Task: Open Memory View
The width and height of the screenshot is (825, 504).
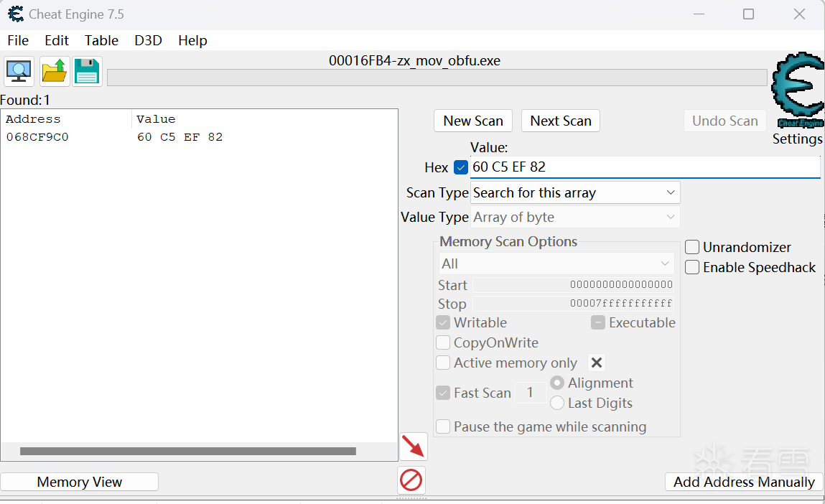Action: pyautogui.click(x=80, y=482)
